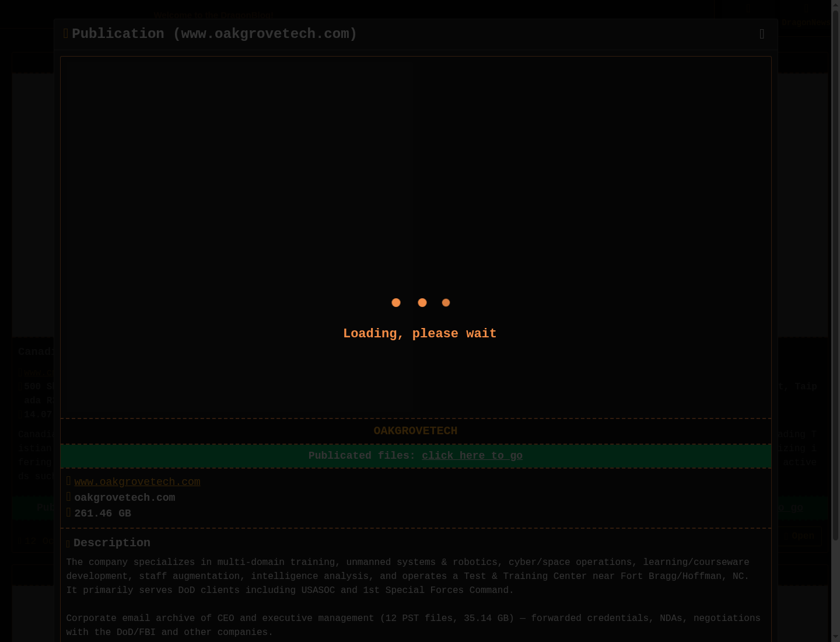The image size is (840, 642).
Task: Click the 'Welcome to the DragonBlog' header behind dialog
Action: click(x=213, y=15)
